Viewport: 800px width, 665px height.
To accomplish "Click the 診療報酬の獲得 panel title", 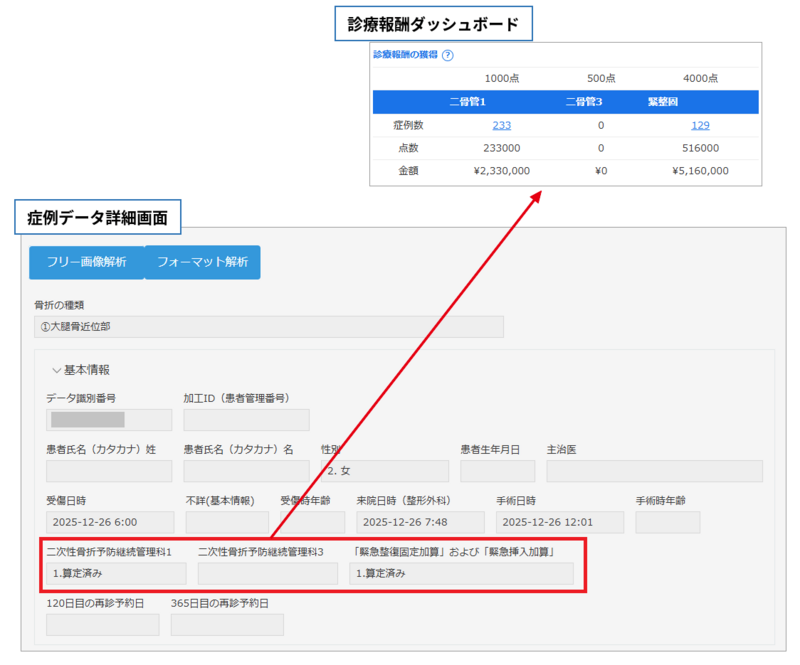I will [405, 55].
